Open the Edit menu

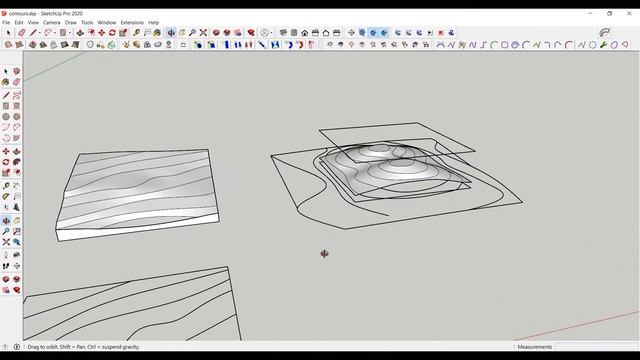pyautogui.click(x=19, y=22)
